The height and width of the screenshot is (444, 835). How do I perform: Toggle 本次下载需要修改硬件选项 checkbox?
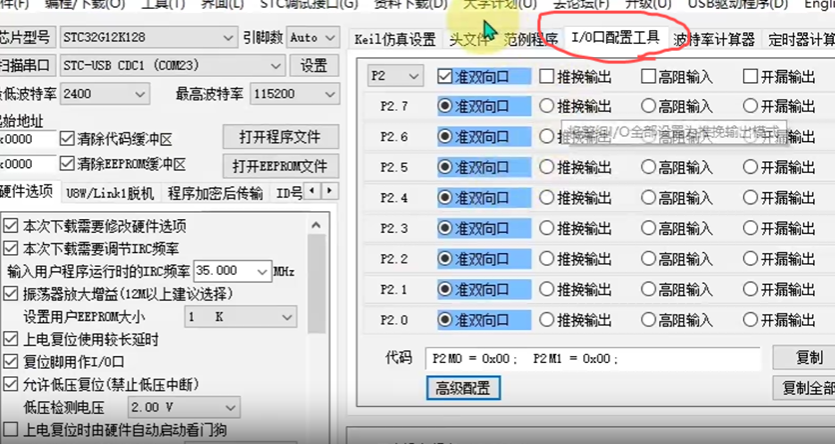(x=11, y=226)
